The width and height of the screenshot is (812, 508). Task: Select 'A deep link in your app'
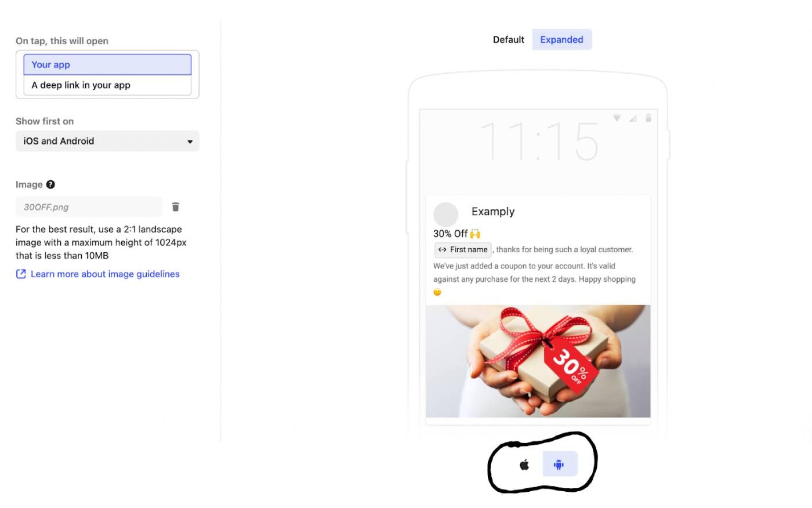click(107, 85)
